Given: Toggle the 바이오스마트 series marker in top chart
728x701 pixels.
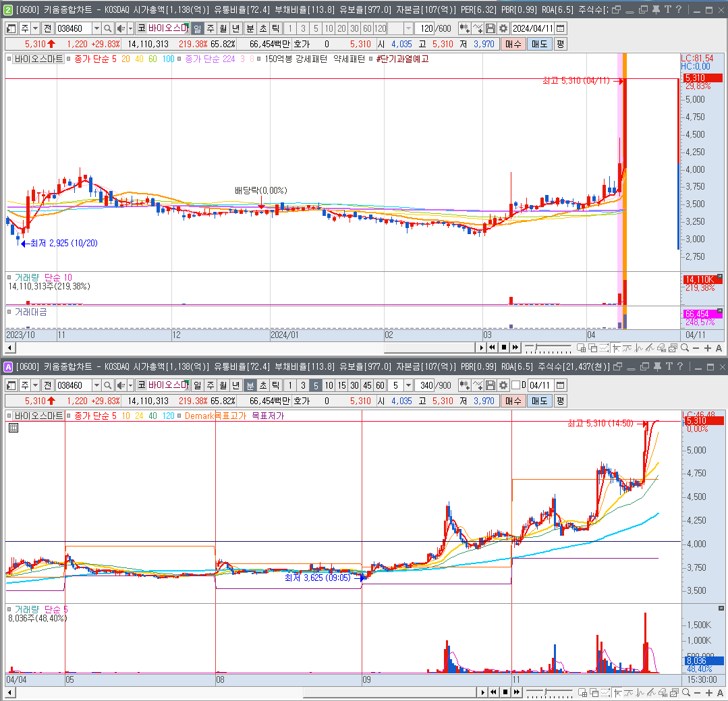Looking at the screenshot, I should coord(9,59).
